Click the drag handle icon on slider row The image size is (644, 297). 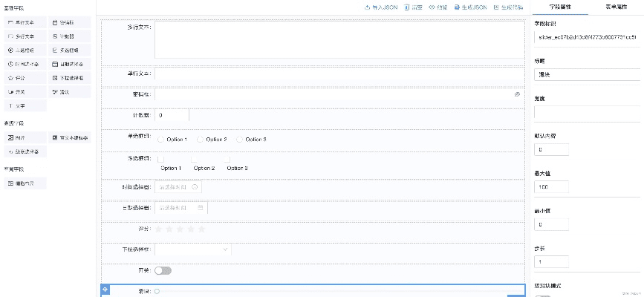105,289
